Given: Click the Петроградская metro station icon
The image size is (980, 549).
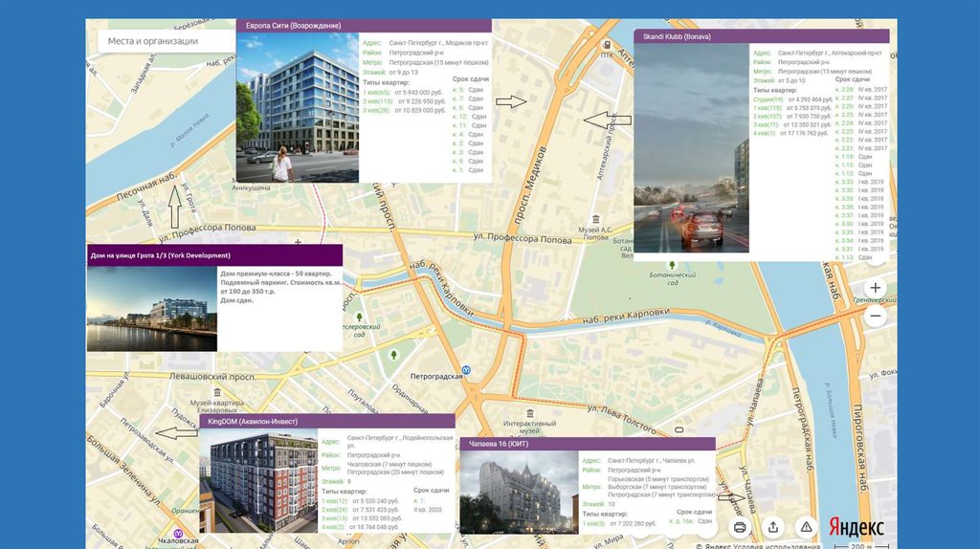Looking at the screenshot, I should point(466,370).
